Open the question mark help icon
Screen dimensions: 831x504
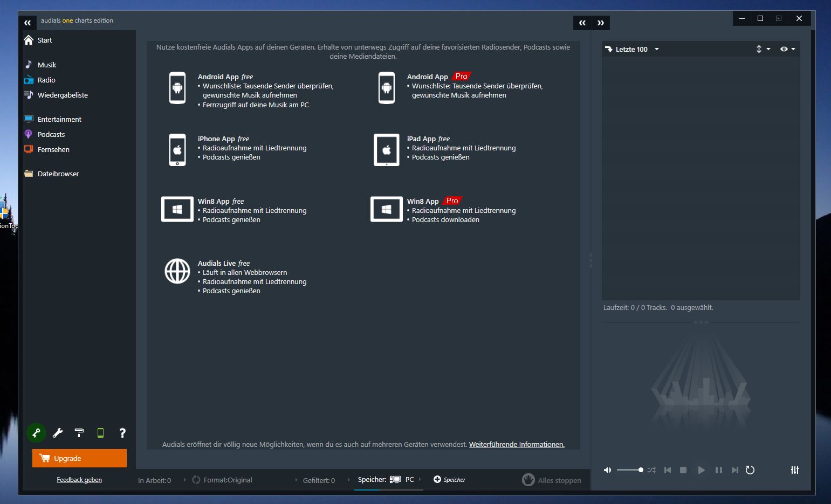tap(122, 433)
